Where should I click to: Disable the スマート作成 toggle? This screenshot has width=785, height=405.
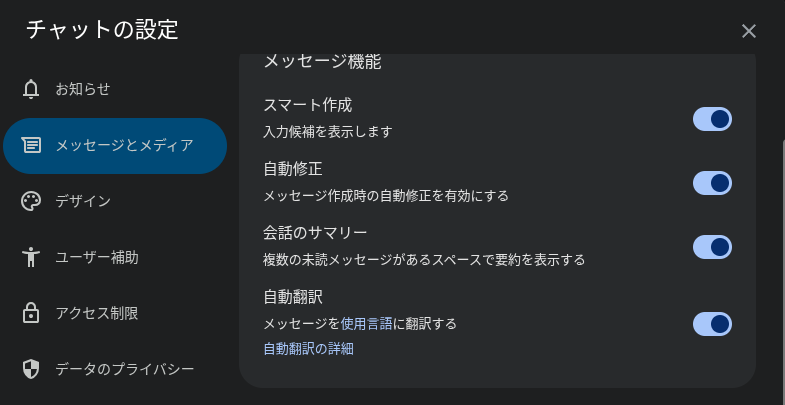point(712,119)
